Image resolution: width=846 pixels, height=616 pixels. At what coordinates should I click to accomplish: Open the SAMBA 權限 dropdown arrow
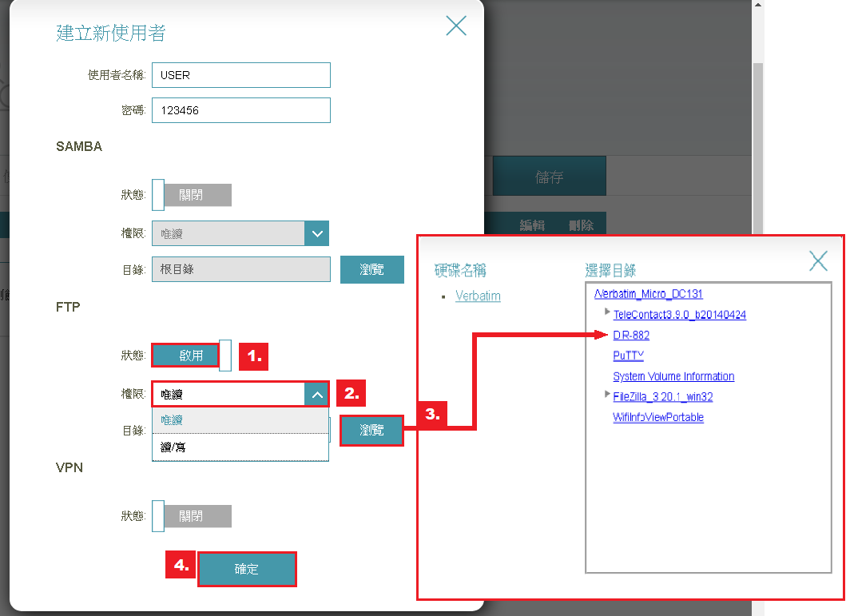tap(317, 234)
